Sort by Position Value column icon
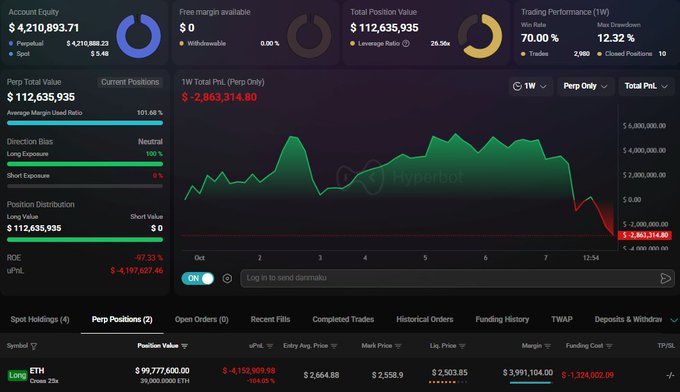Image resolution: width=680 pixels, height=392 pixels. tap(185, 346)
